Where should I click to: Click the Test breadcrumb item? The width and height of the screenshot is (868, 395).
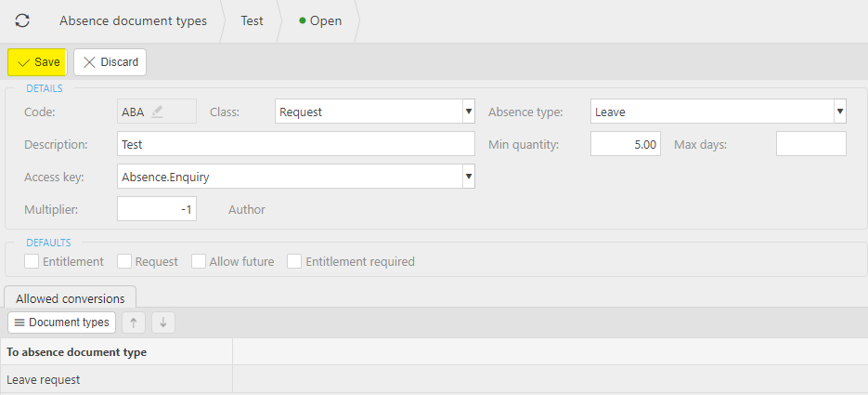(252, 21)
